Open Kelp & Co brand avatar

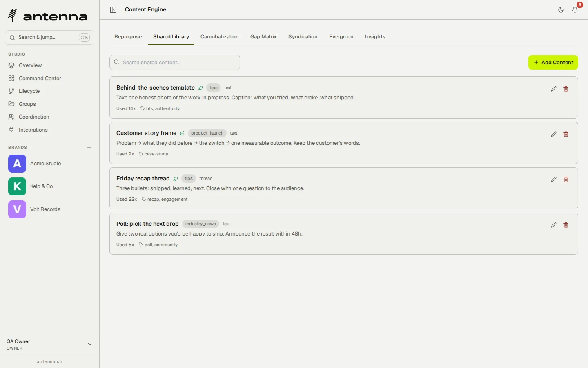point(17,186)
